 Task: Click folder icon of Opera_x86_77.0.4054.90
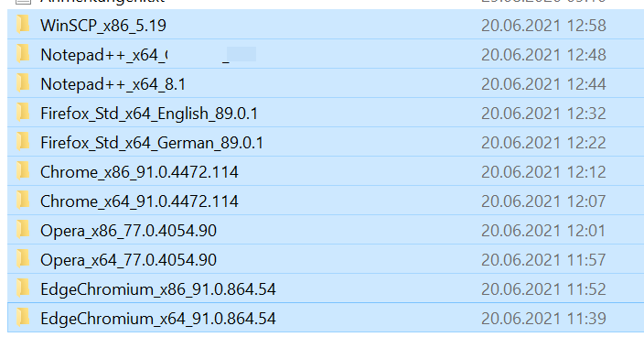pos(23,230)
